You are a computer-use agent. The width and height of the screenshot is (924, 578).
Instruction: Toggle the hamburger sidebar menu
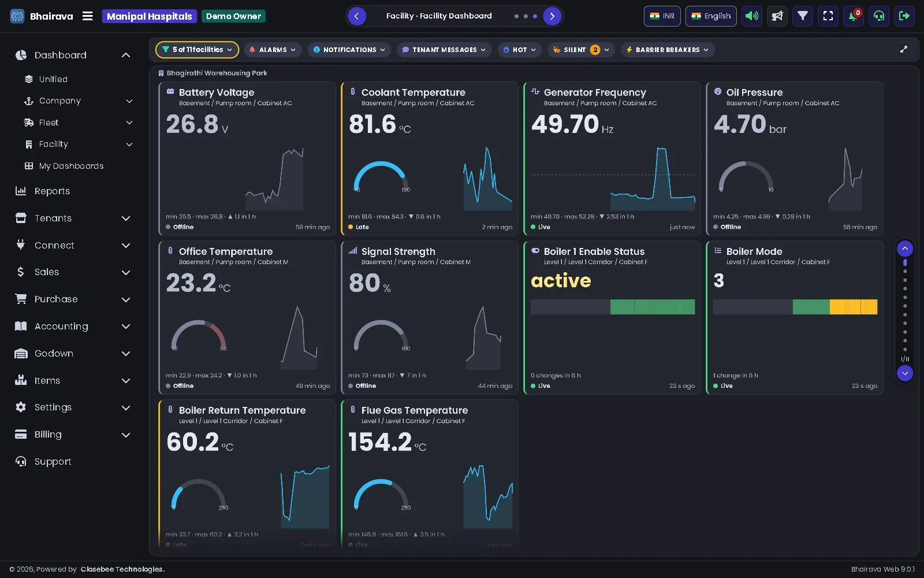pyautogui.click(x=88, y=16)
